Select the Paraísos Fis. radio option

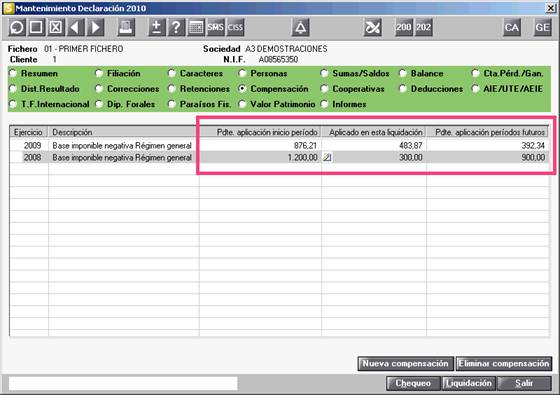[x=172, y=104]
